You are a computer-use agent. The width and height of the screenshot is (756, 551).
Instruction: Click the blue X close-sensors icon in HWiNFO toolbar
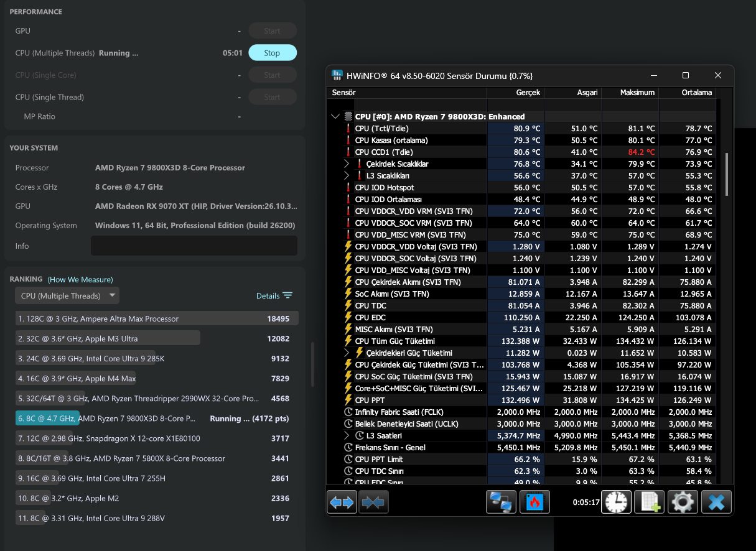click(716, 502)
